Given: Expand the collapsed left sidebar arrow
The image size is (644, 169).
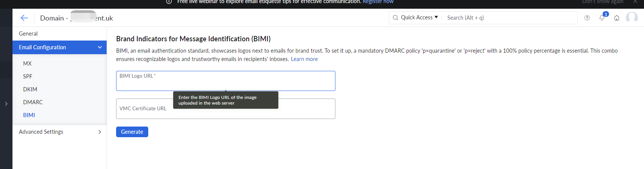Looking at the screenshot, I should coord(6,103).
